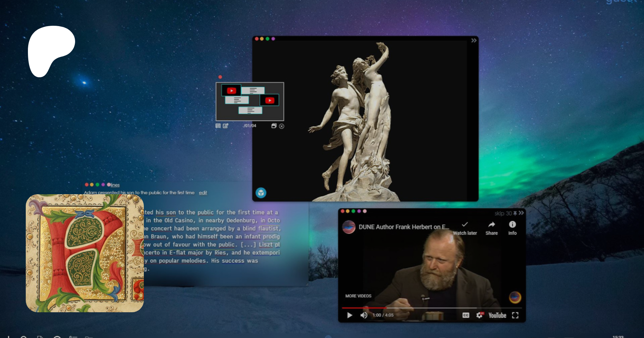
Task: Expand the statue viewer double-chevron
Action: click(474, 40)
